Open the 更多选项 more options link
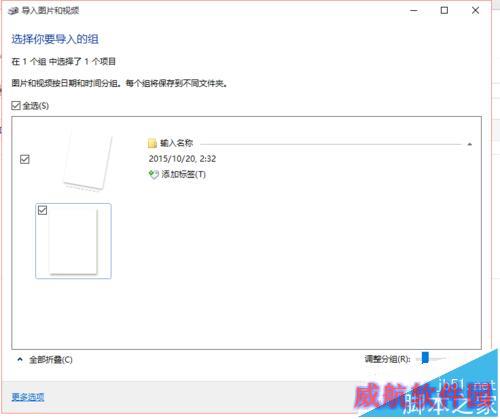This screenshot has height=419, width=500. pyautogui.click(x=28, y=397)
